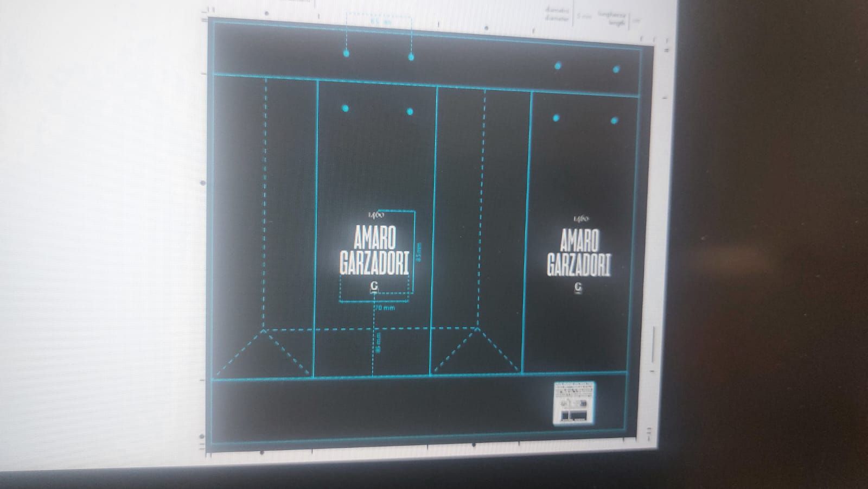Open the legend thumbnail in the bottom strip
The image size is (868, 489).
[574, 403]
